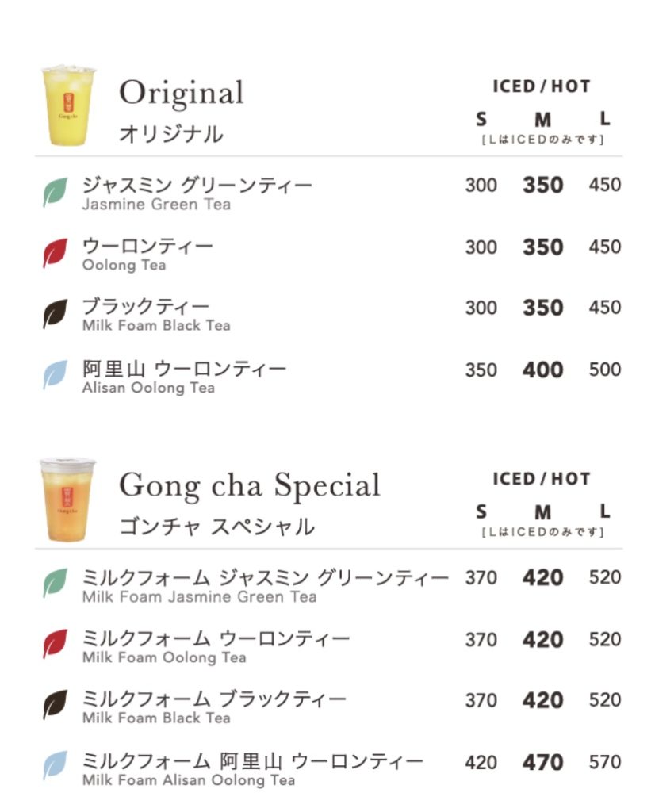Click the orange Gong cha Special cup image

(68, 500)
